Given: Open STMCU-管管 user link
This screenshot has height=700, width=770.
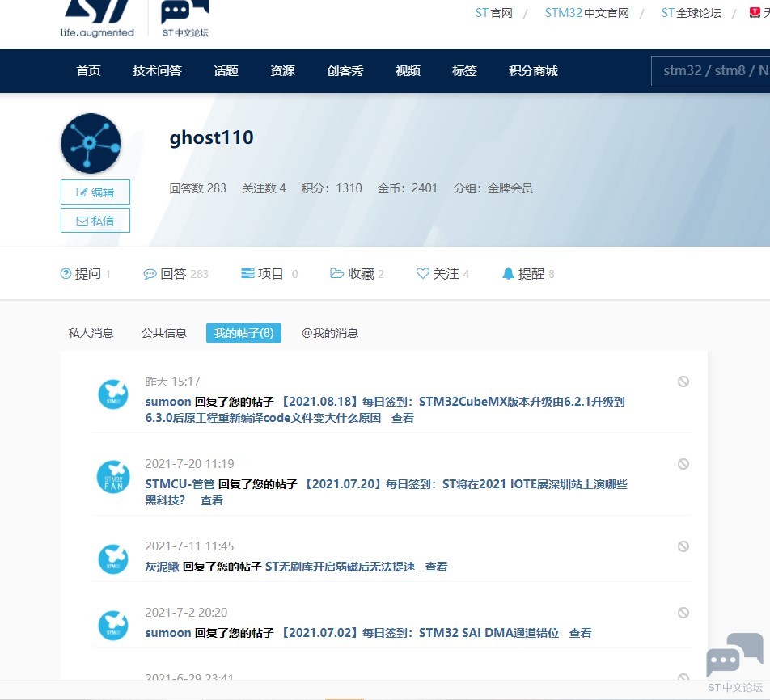Looking at the screenshot, I should (x=180, y=484).
